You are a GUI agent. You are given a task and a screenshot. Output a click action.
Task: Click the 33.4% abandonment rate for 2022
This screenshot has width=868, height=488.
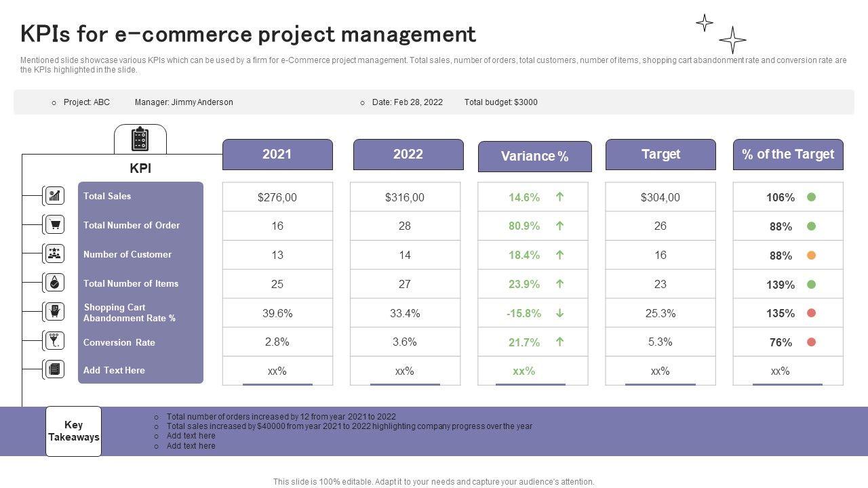(405, 313)
